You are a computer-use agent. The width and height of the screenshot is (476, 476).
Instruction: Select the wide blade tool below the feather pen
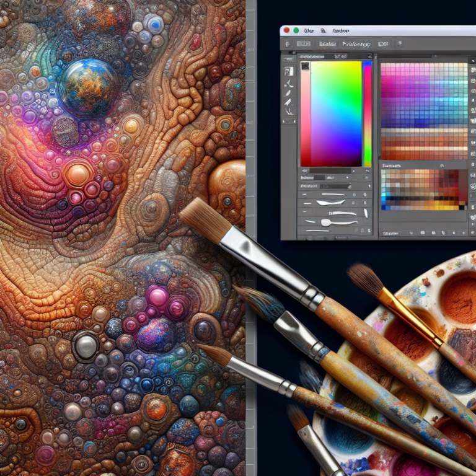288,102
